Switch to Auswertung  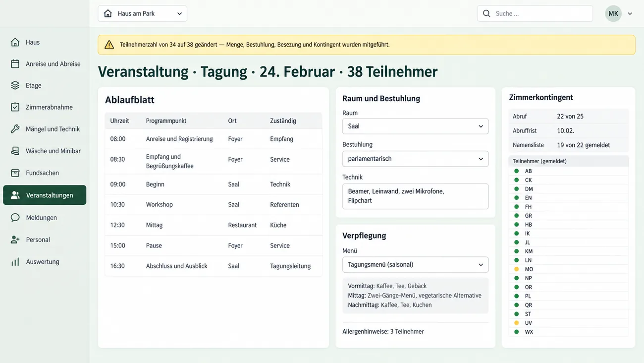coord(45,262)
